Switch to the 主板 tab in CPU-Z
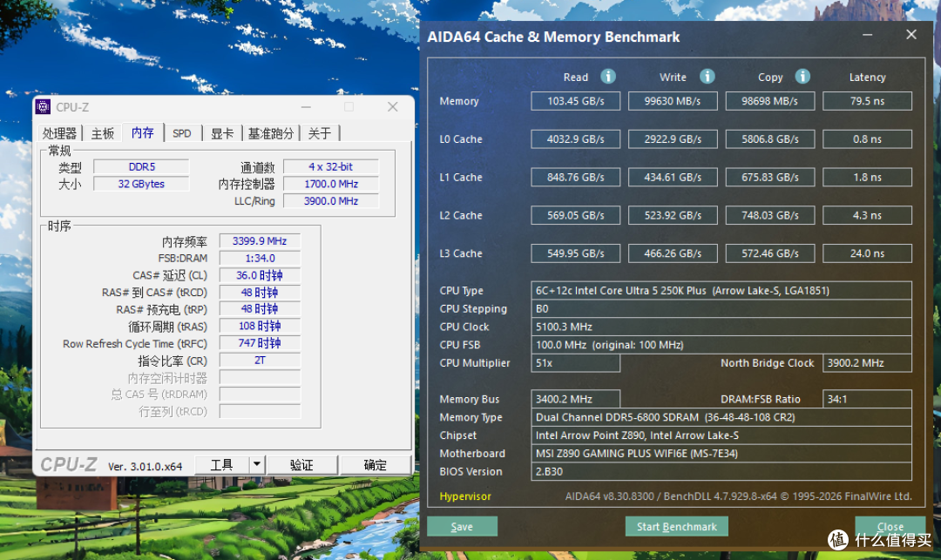Image resolution: width=941 pixels, height=560 pixels. coord(102,133)
